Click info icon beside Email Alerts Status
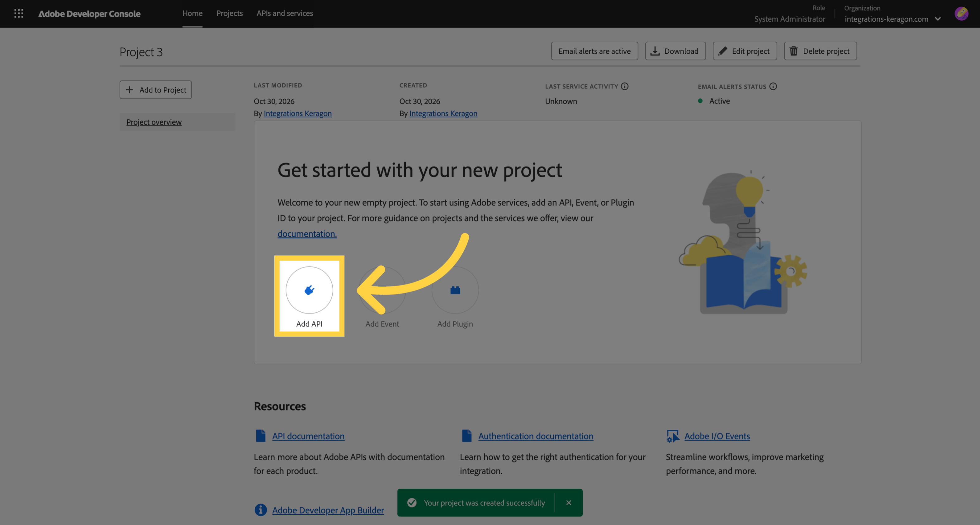The width and height of the screenshot is (980, 525). coord(773,86)
